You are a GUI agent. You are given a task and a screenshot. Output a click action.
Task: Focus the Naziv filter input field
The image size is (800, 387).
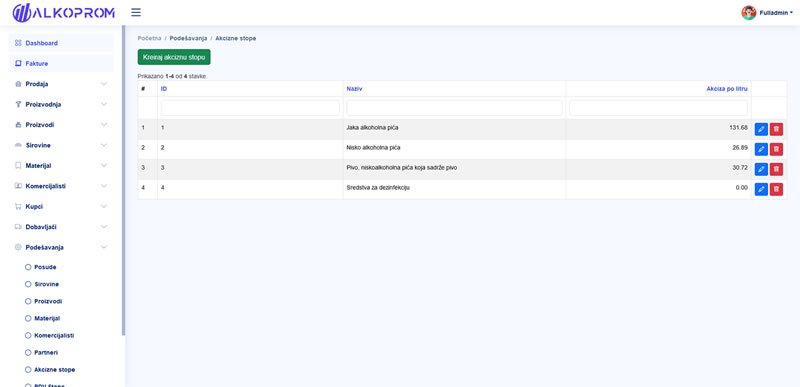point(454,108)
